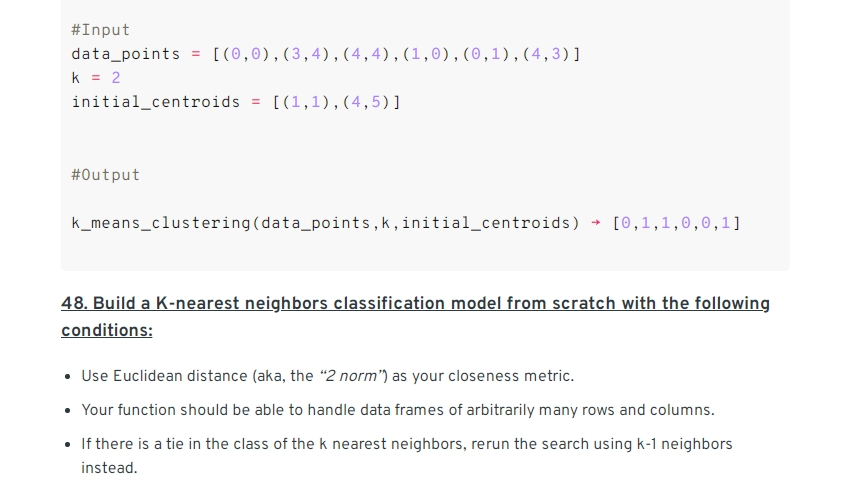This screenshot has height=486, width=851.
Task: Click the bullet about arbitrarily many rows and columns
Action: (x=398, y=410)
